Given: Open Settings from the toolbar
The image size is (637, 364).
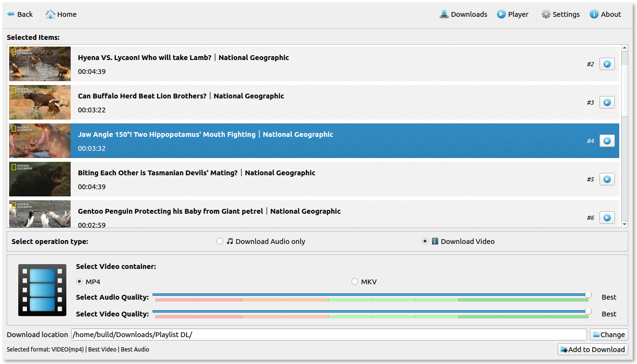Looking at the screenshot, I should click(561, 14).
